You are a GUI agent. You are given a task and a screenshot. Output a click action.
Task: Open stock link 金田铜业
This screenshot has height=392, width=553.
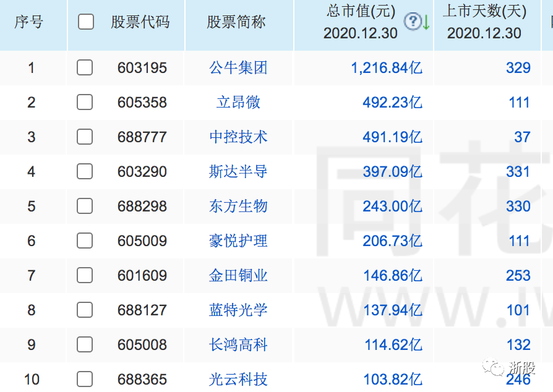pos(238,275)
